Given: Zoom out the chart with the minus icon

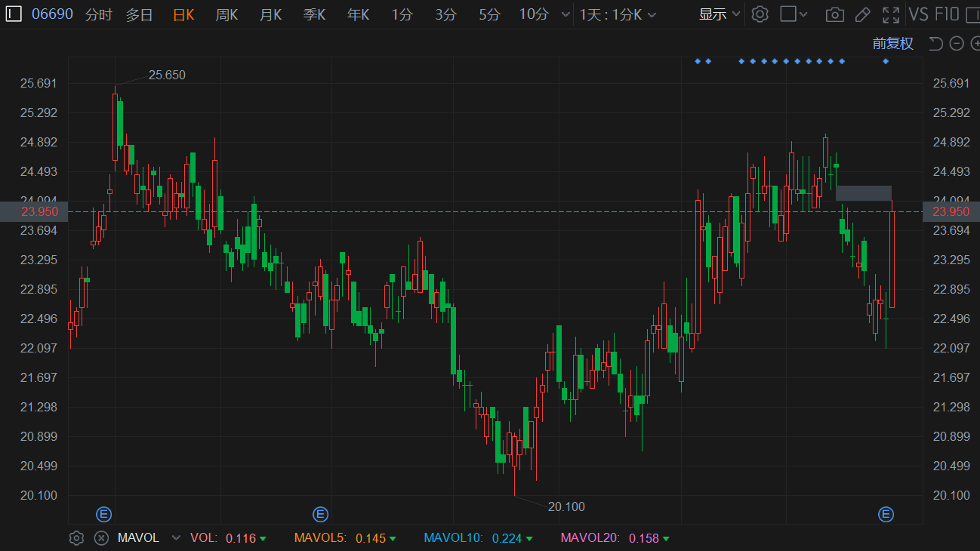Looking at the screenshot, I should coord(957,43).
